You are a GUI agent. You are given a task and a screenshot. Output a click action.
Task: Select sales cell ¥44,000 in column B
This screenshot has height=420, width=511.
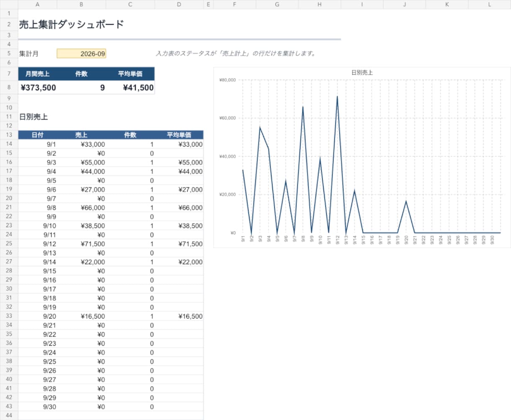[81, 171]
